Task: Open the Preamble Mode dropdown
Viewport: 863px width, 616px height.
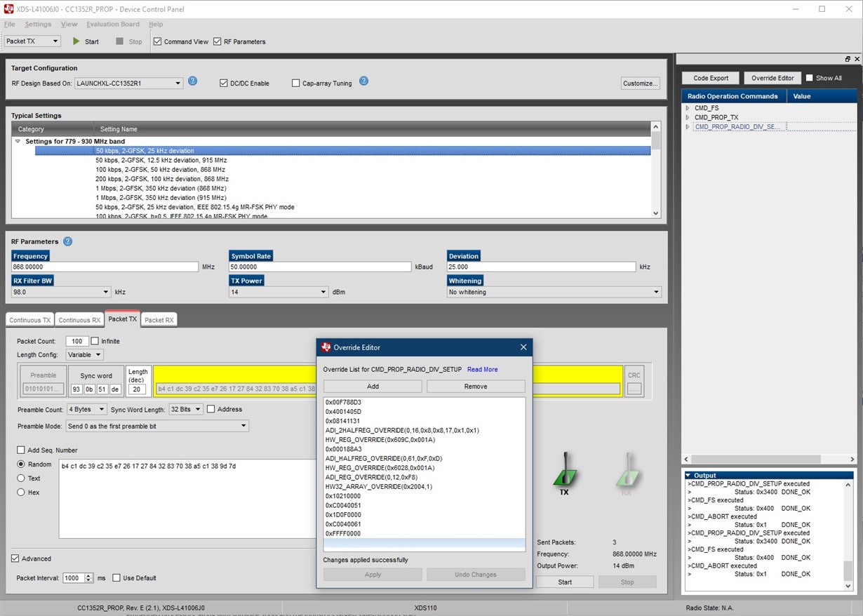Action: 157,426
